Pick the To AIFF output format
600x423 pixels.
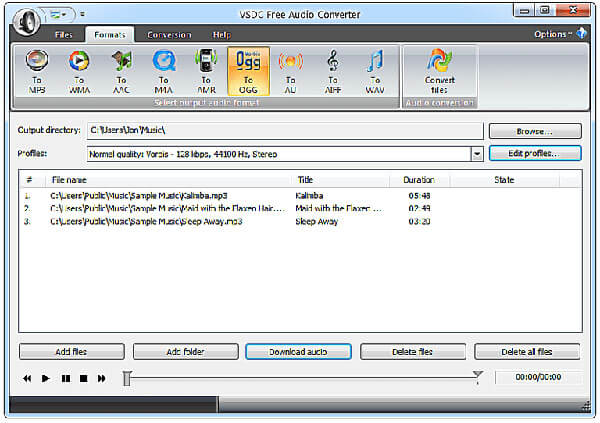[x=333, y=72]
